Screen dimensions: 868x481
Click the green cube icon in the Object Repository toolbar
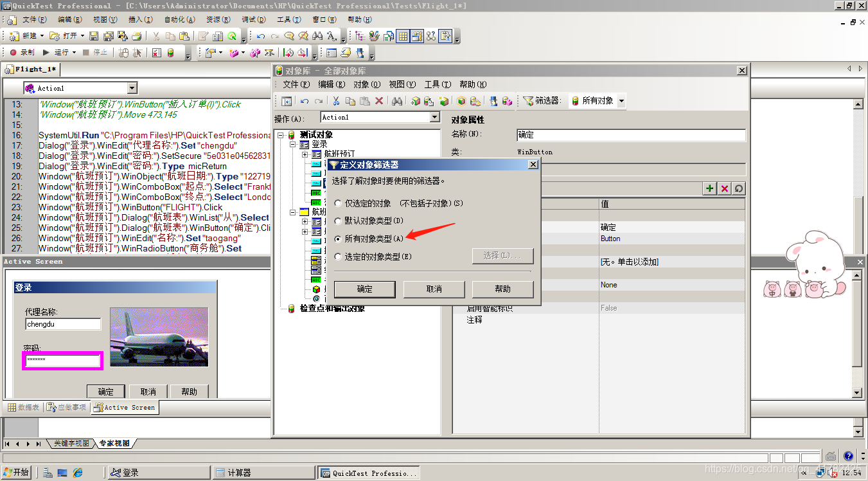(x=461, y=101)
